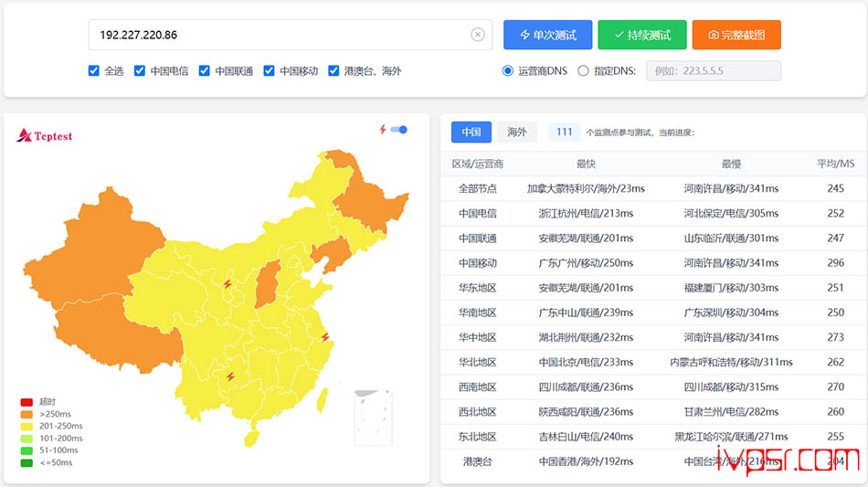Click 河北保定/电信/305ms cell

(731, 214)
